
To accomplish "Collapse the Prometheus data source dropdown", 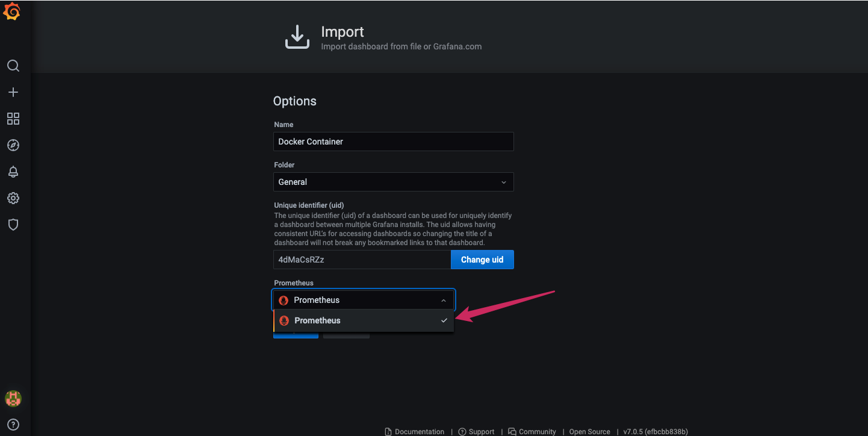I will pos(364,300).
